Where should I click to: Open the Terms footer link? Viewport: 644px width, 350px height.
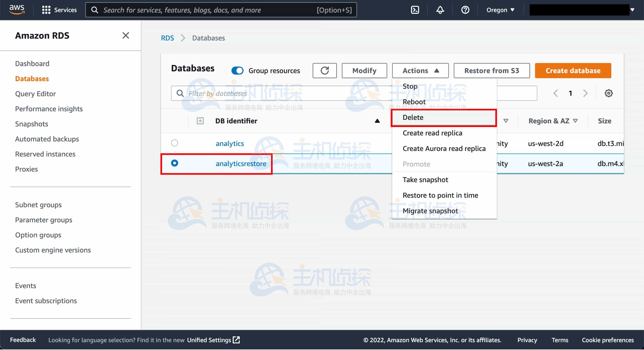click(x=560, y=340)
